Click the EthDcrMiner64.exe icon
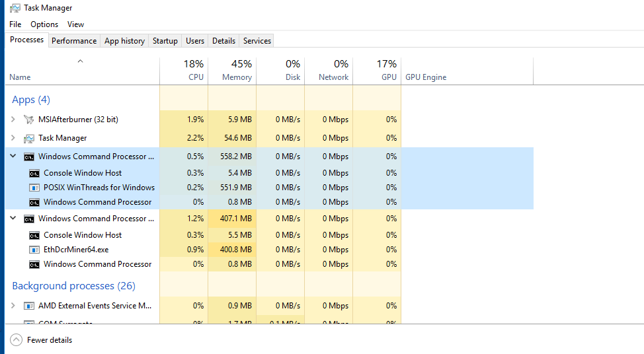The image size is (644, 354). point(34,250)
